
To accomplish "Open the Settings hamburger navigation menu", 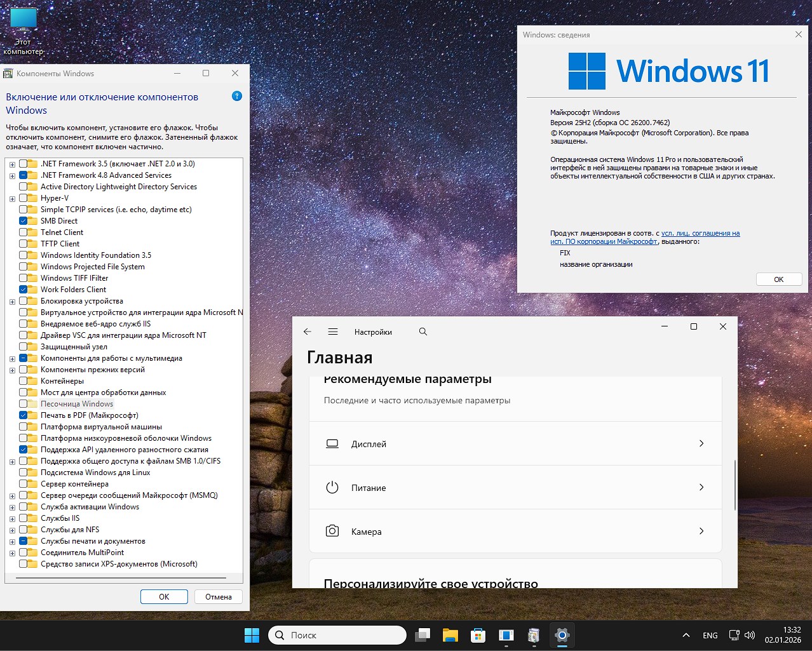I will click(x=333, y=331).
